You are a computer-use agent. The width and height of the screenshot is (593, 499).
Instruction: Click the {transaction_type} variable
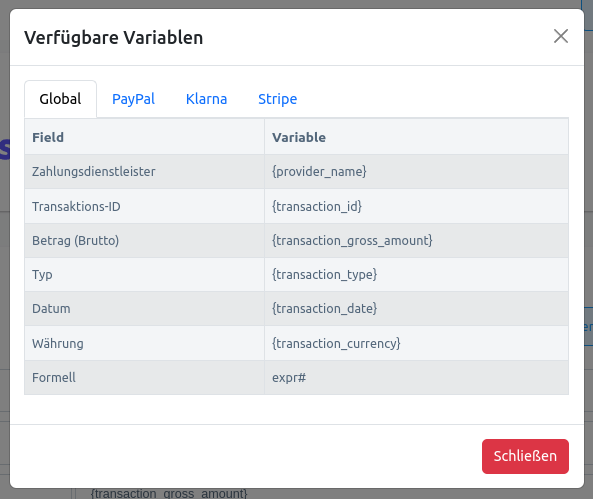click(x=324, y=275)
